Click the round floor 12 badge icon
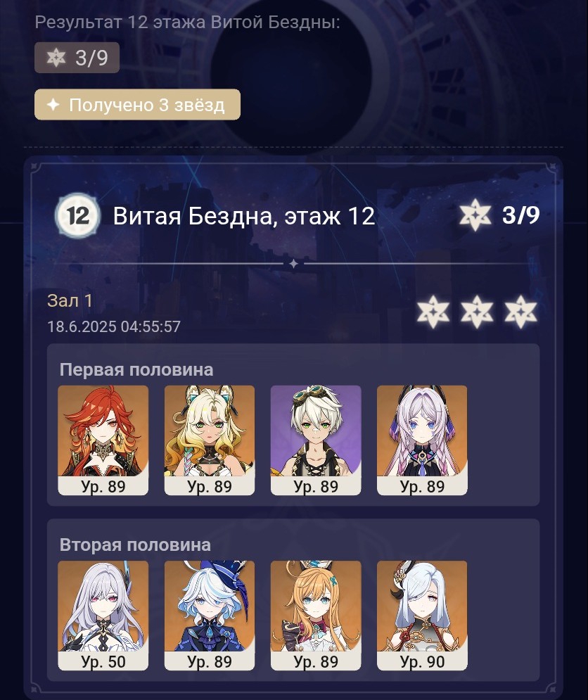588x700 pixels. (77, 215)
